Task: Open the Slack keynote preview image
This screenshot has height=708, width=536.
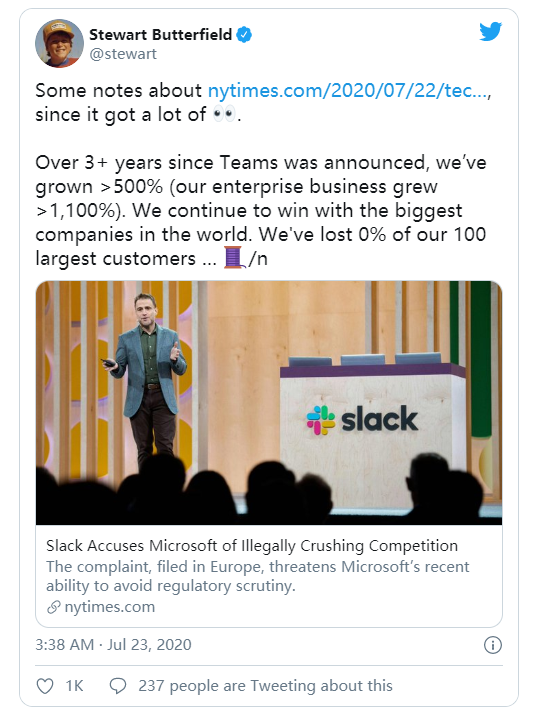Action: [269, 403]
